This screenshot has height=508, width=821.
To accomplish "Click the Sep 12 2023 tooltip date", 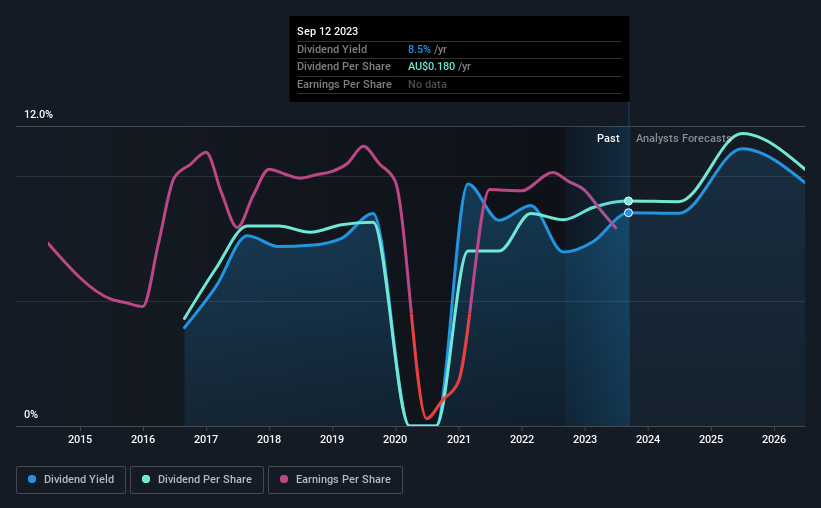I will (327, 31).
